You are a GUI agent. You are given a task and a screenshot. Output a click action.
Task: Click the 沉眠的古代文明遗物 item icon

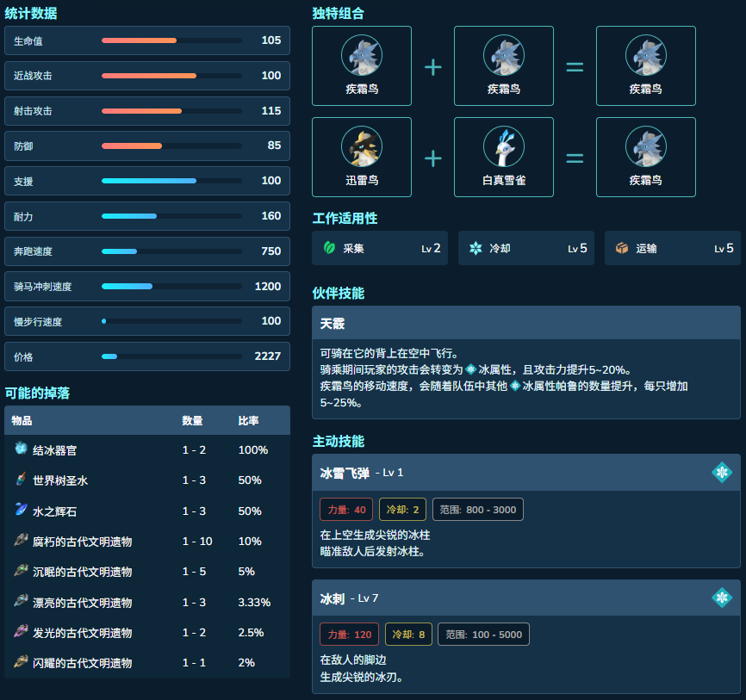point(21,570)
